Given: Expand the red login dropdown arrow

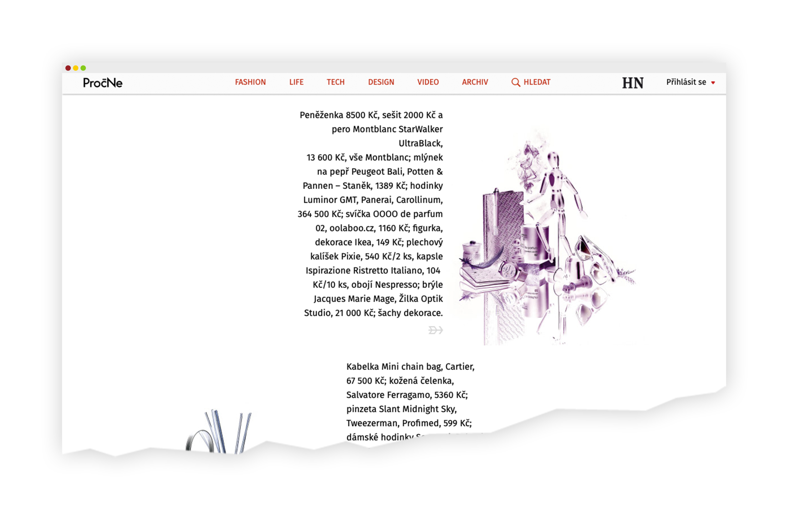Looking at the screenshot, I should click(713, 83).
